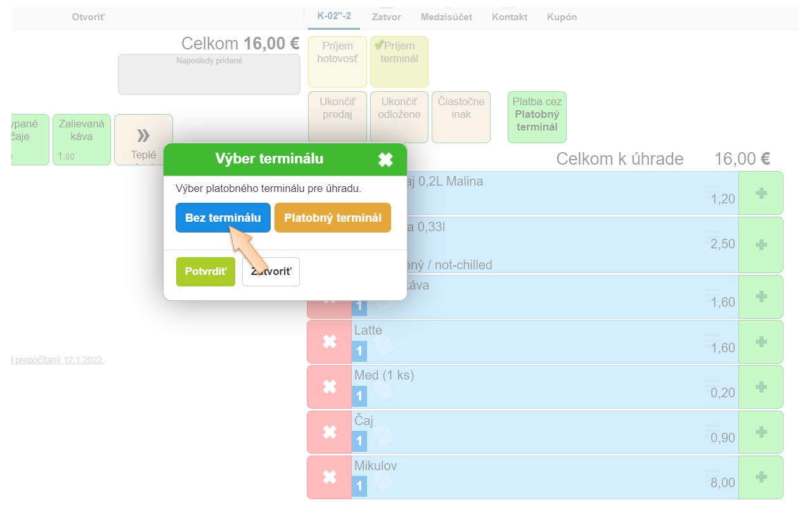Add one more Čaj with plus icon

pyautogui.click(x=761, y=432)
